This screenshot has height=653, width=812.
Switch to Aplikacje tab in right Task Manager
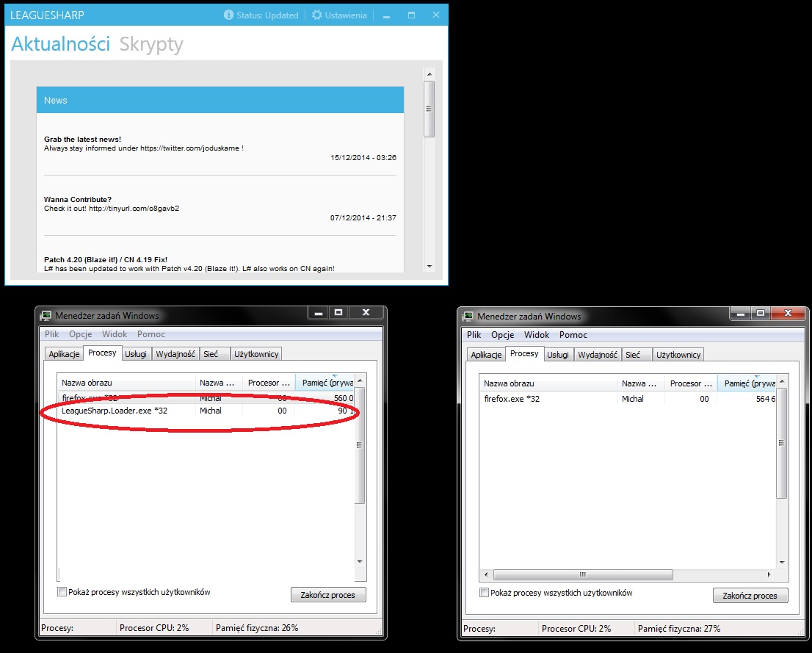[x=486, y=355]
